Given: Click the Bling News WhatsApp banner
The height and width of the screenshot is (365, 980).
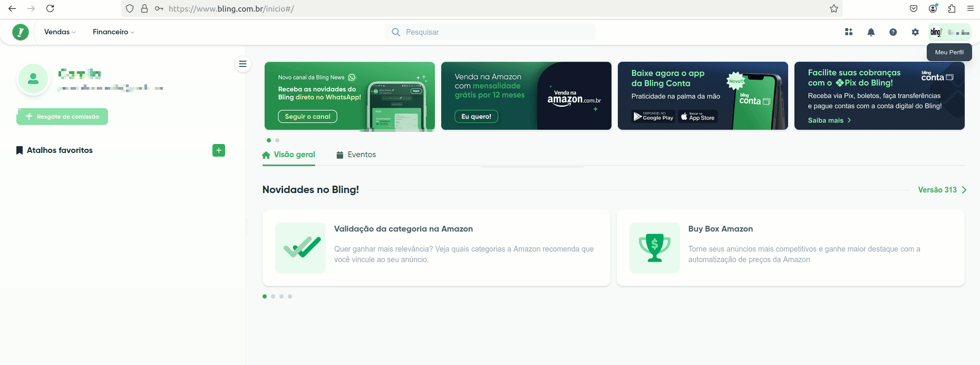Looking at the screenshot, I should tap(350, 96).
